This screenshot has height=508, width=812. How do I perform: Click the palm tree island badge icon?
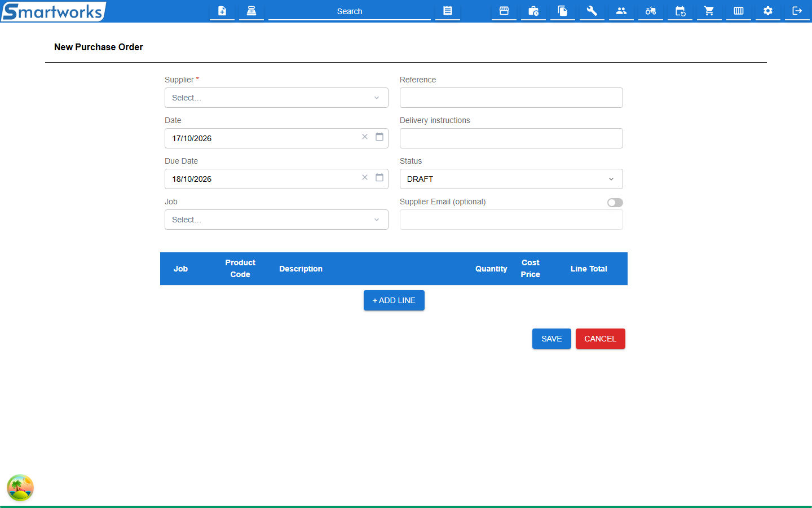pyautogui.click(x=20, y=488)
